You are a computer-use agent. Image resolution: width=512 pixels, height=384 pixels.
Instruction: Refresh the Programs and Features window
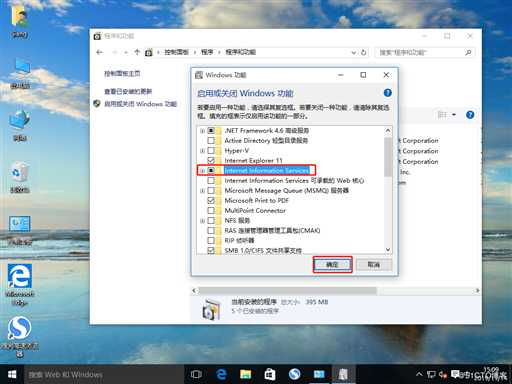pos(364,52)
